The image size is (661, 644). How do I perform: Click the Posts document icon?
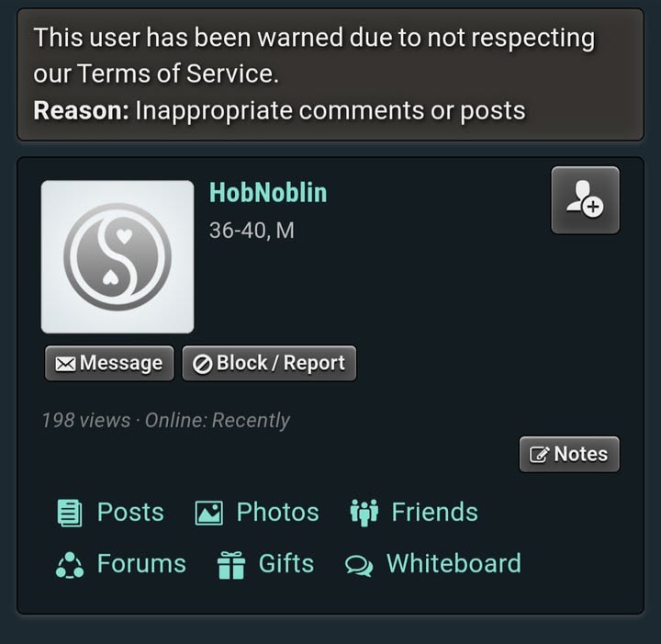(x=70, y=513)
